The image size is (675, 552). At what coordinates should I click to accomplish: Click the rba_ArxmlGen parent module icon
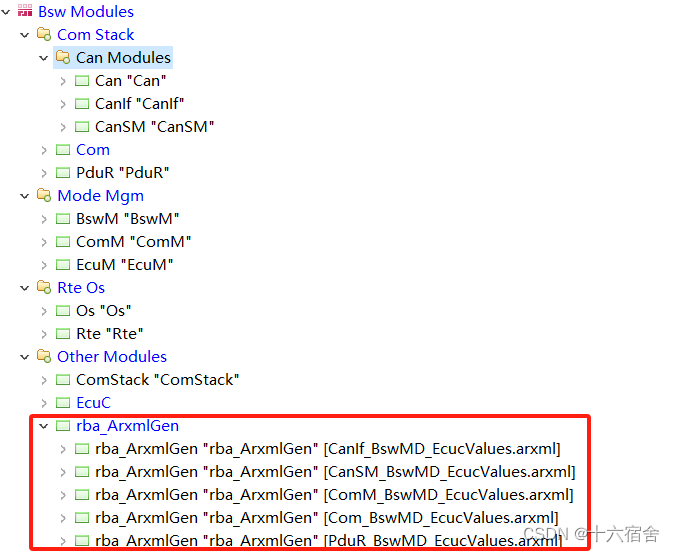click(x=63, y=426)
